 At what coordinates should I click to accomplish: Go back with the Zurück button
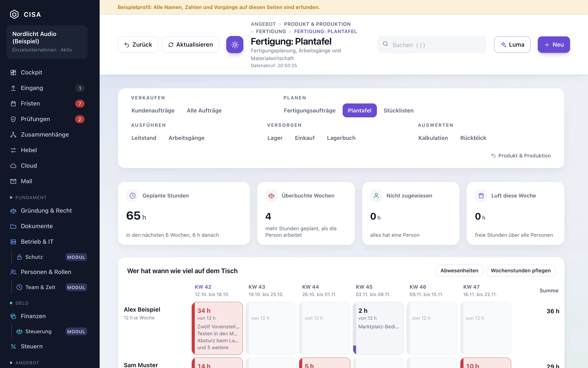[x=138, y=45]
